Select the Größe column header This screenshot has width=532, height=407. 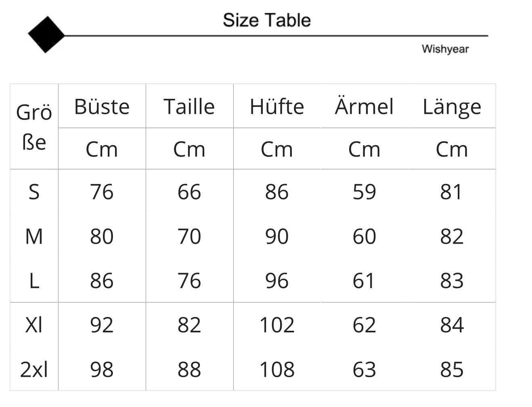34,127
